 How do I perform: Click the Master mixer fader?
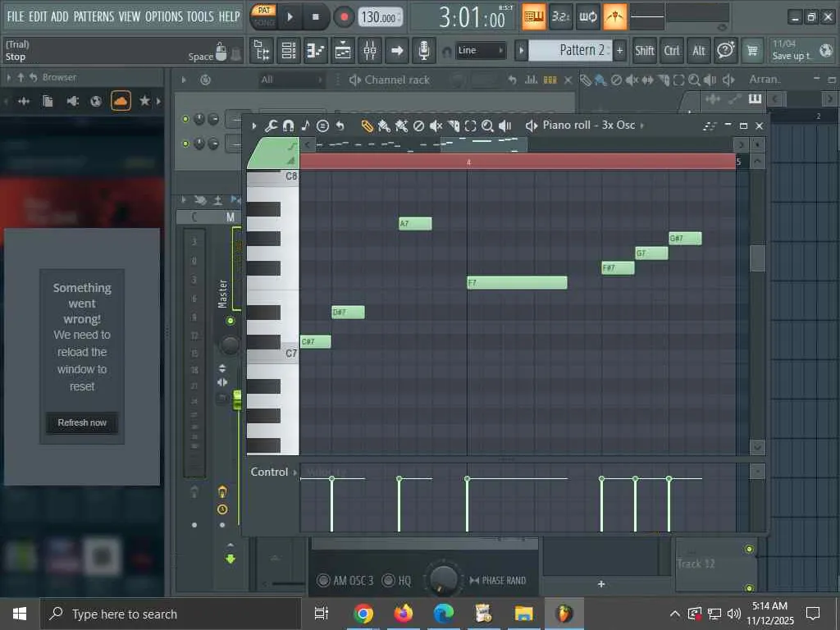[x=237, y=400]
